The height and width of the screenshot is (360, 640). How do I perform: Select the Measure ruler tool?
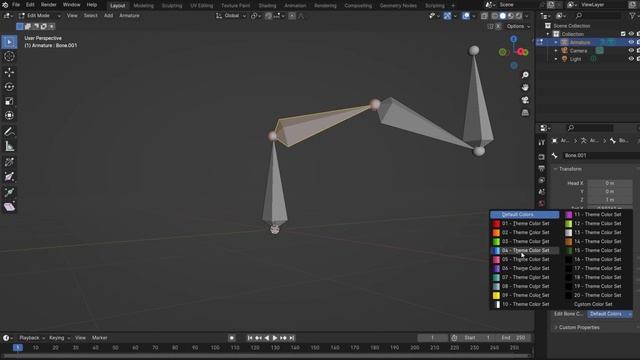click(9, 146)
